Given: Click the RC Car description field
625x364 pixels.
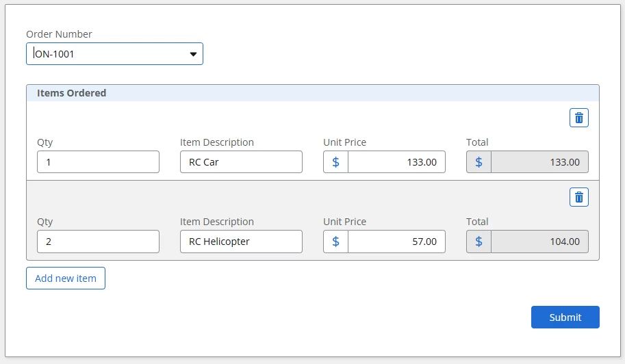Looking at the screenshot, I should pos(241,162).
